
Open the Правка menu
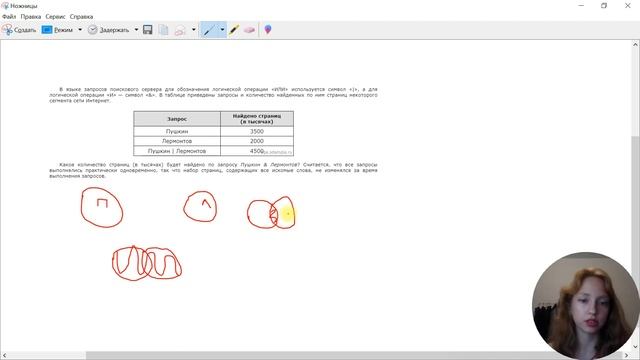(31, 17)
